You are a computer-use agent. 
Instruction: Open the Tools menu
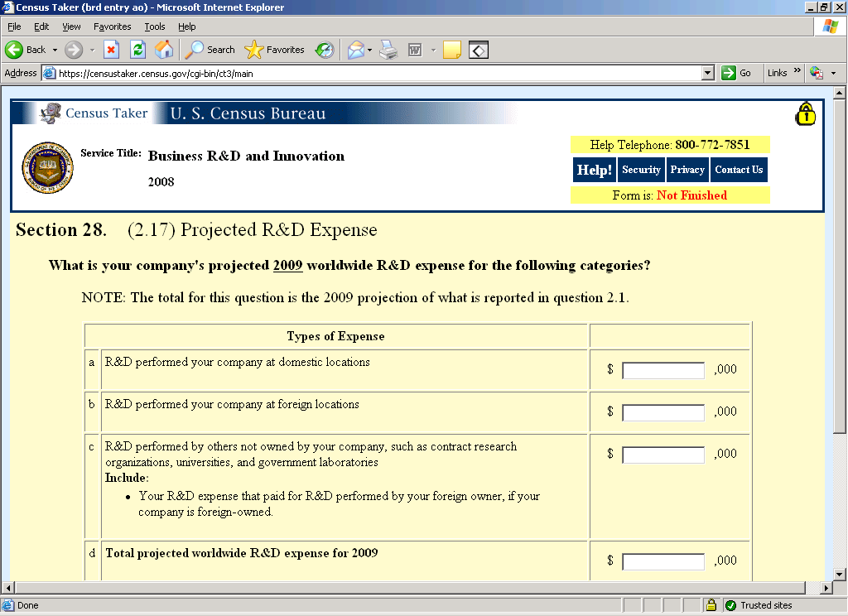155,26
